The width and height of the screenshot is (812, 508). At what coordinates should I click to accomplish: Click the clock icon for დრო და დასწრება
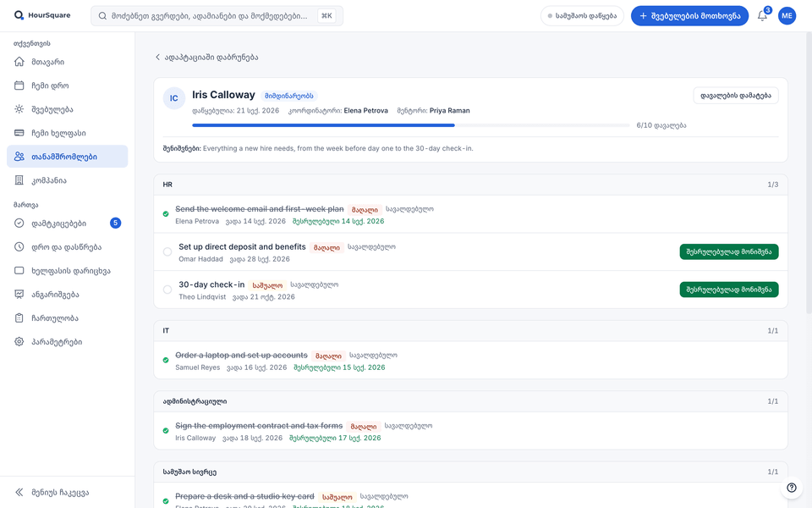click(19, 246)
